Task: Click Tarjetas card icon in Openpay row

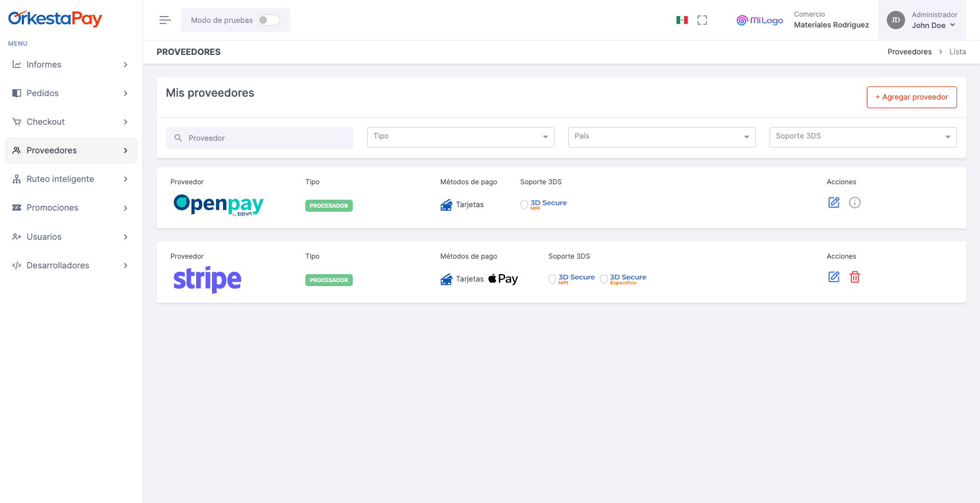Action: point(447,205)
